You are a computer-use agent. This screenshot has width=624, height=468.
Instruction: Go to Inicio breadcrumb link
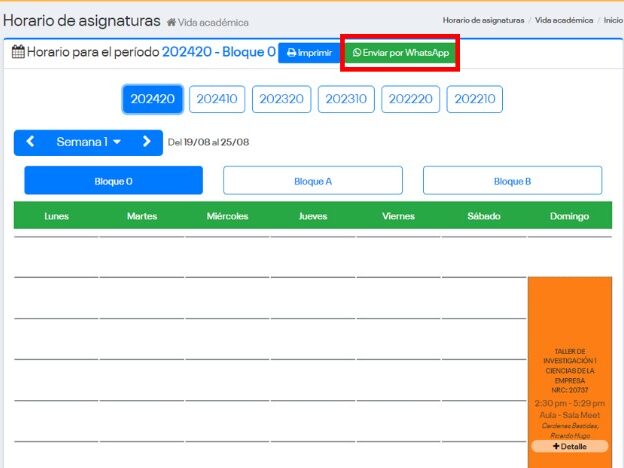pos(613,20)
